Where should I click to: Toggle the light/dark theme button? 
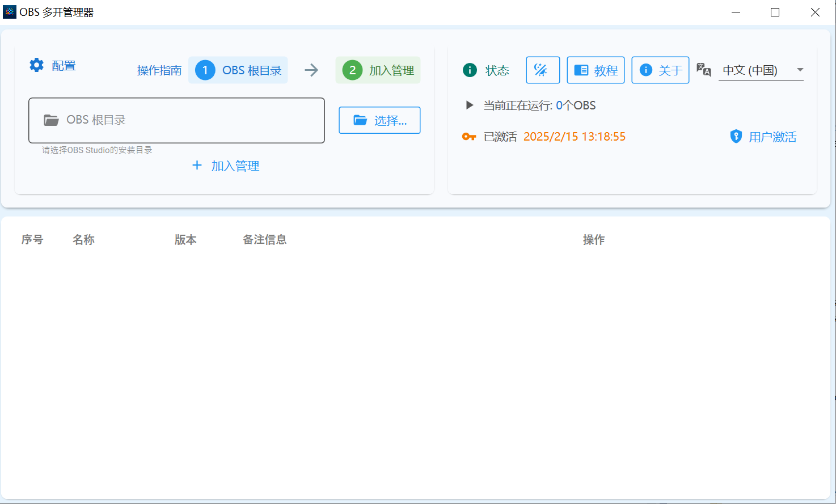click(x=543, y=70)
